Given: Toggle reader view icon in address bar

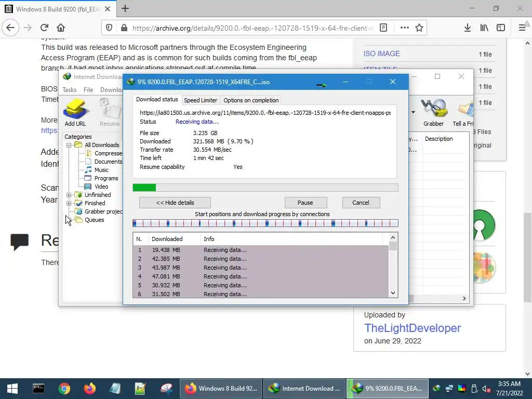Looking at the screenshot, I should pyautogui.click(x=383, y=28).
